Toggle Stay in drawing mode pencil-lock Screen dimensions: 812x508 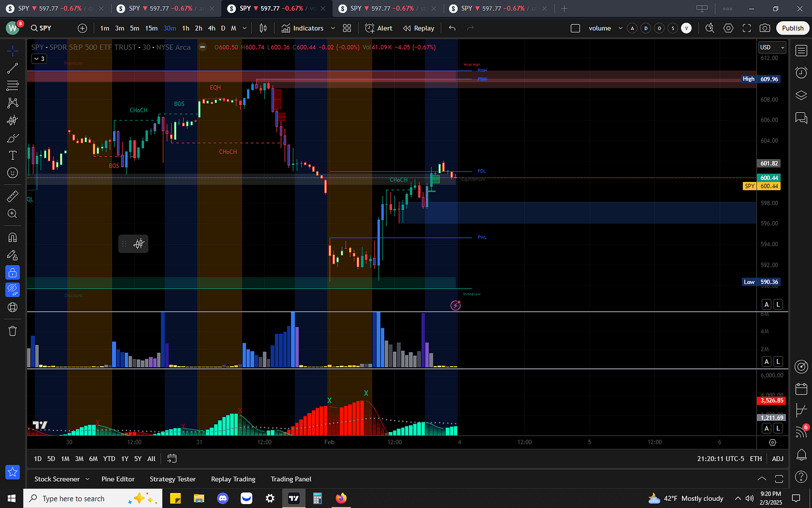[12, 255]
